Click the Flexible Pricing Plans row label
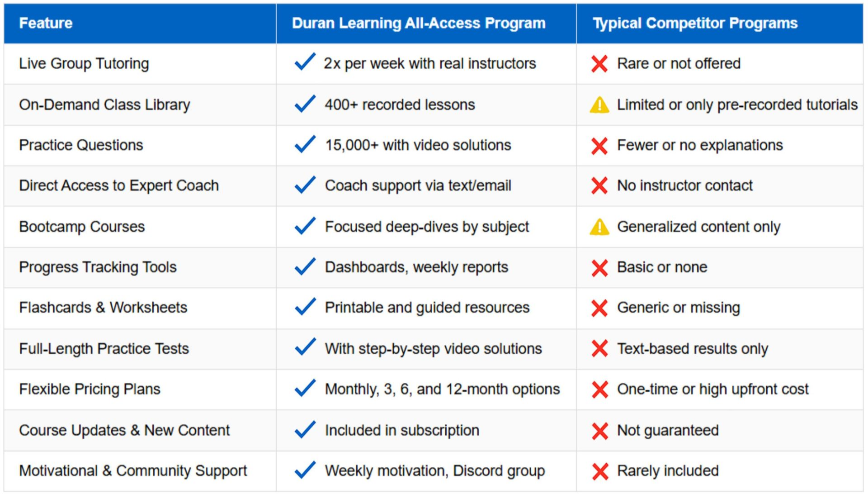Image resolution: width=868 pixels, height=494 pixels. coord(90,389)
